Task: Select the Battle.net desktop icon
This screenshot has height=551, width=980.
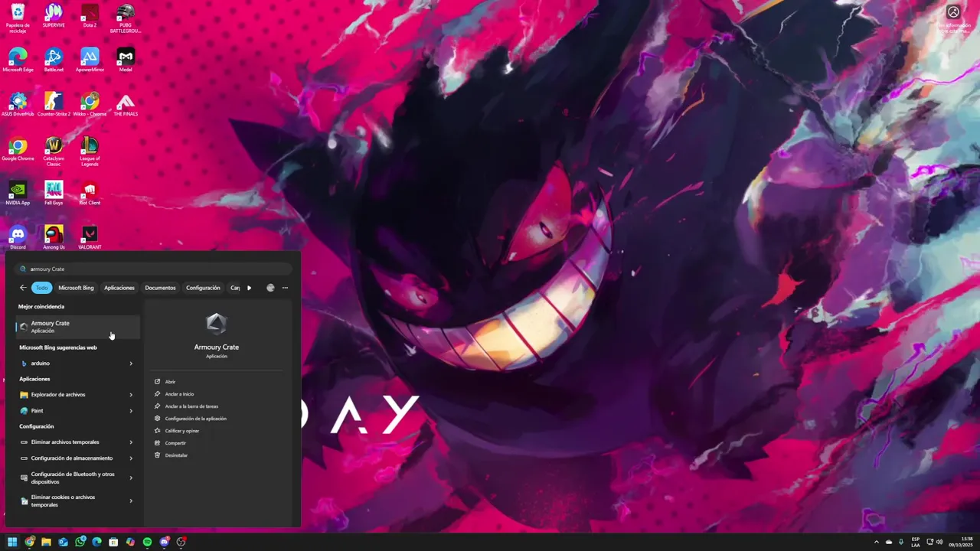Action: 54,60
